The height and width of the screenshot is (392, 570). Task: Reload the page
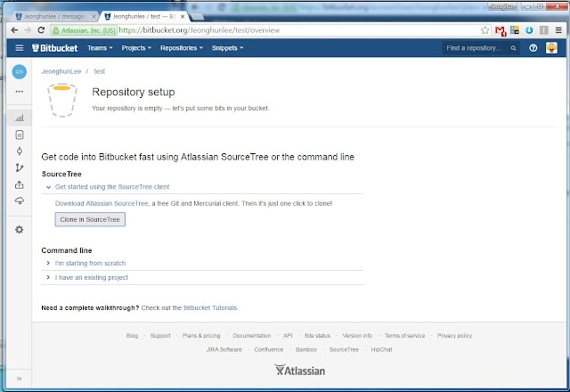click(x=41, y=30)
